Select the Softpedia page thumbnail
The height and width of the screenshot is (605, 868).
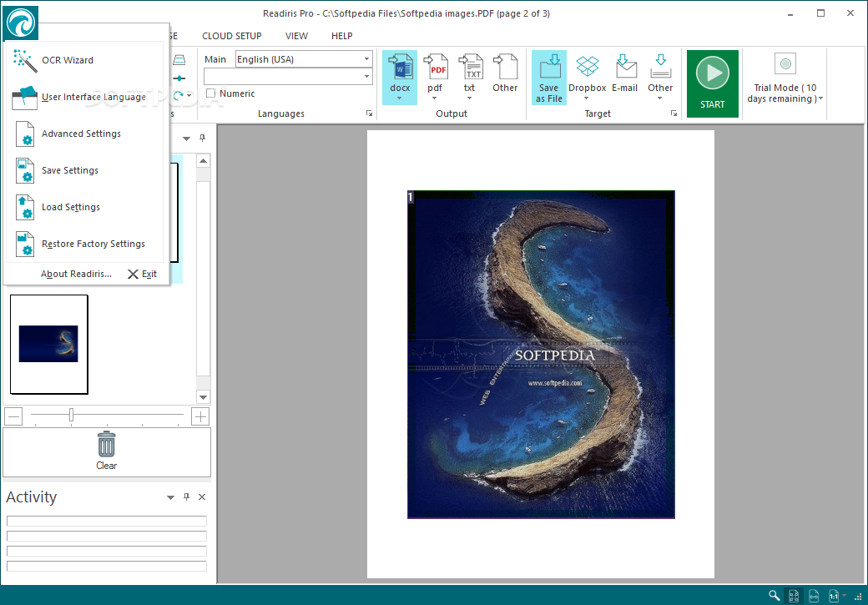point(48,345)
